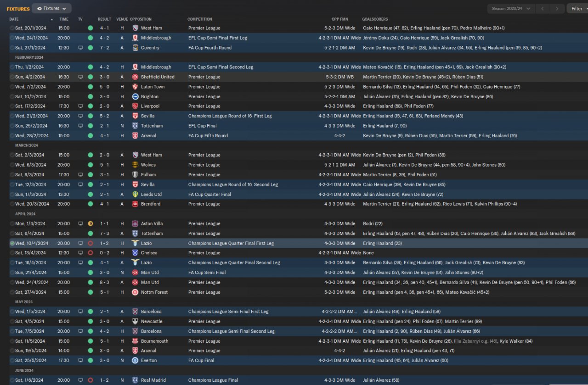Screen dimensions: 588x385
Task: Select the Liverpool club badge
Action: (x=135, y=106)
